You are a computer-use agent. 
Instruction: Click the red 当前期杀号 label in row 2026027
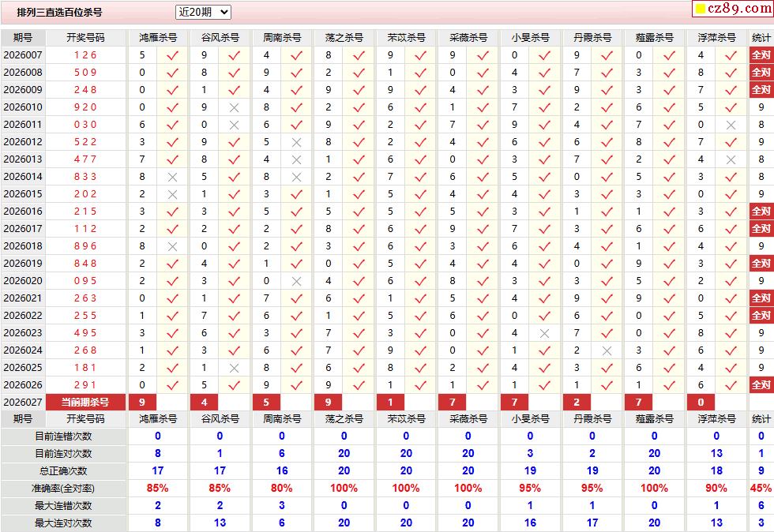click(85, 403)
